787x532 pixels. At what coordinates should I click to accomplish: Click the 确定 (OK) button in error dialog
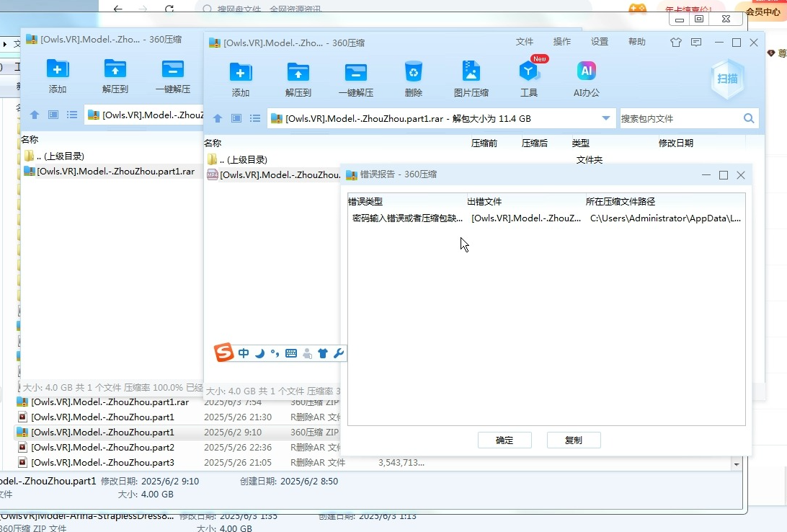pyautogui.click(x=504, y=440)
